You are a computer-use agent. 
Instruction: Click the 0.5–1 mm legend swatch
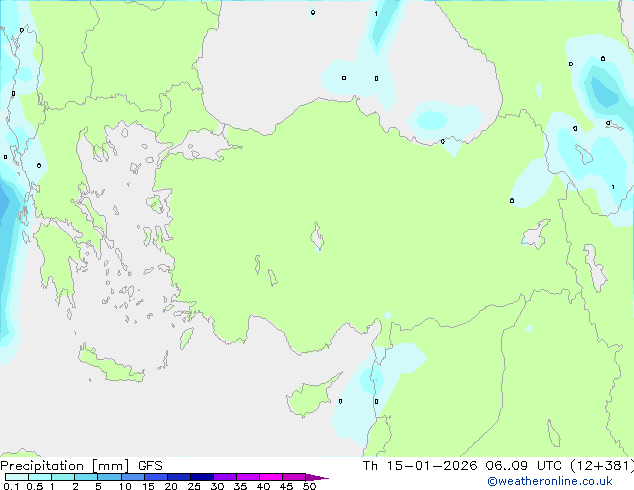[x=40, y=477]
